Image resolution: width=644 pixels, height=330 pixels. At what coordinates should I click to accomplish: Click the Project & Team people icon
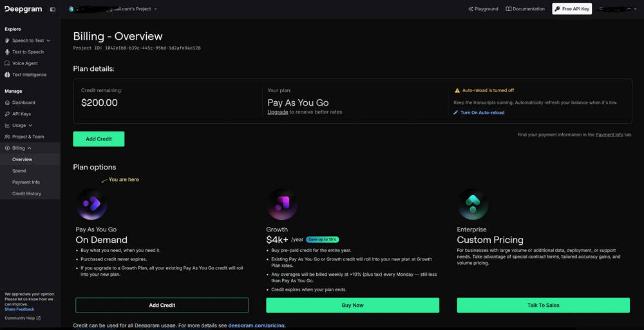(x=7, y=137)
